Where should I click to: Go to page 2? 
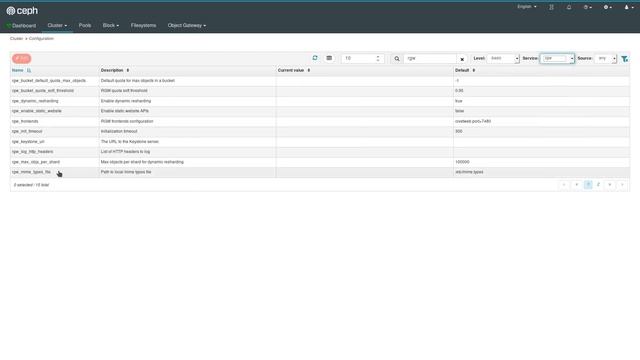598,185
